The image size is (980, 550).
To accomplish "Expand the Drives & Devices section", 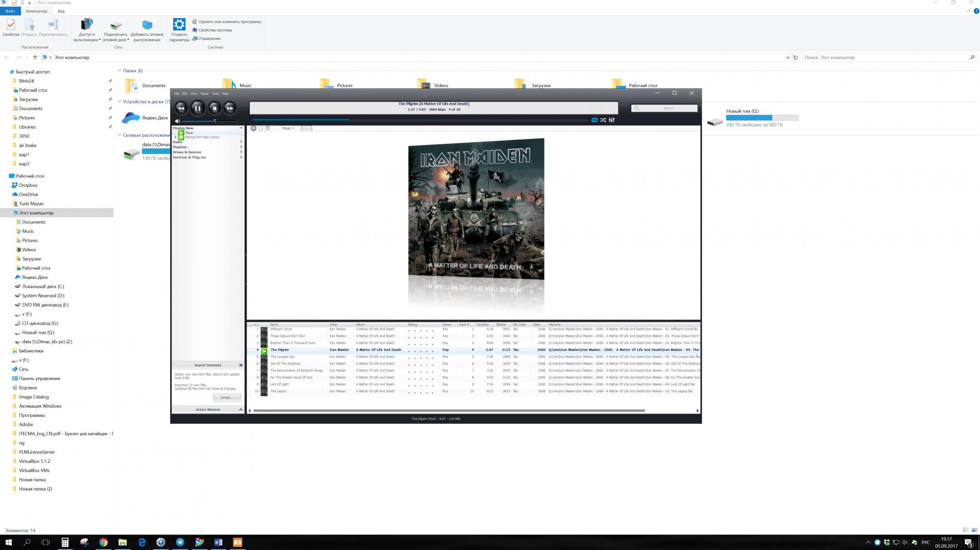I will point(241,152).
